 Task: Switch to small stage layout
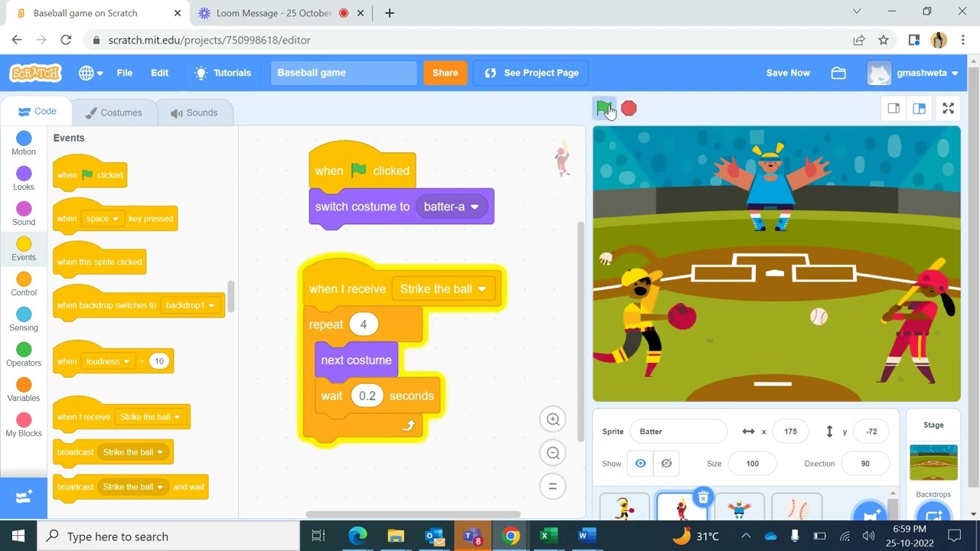click(x=893, y=109)
